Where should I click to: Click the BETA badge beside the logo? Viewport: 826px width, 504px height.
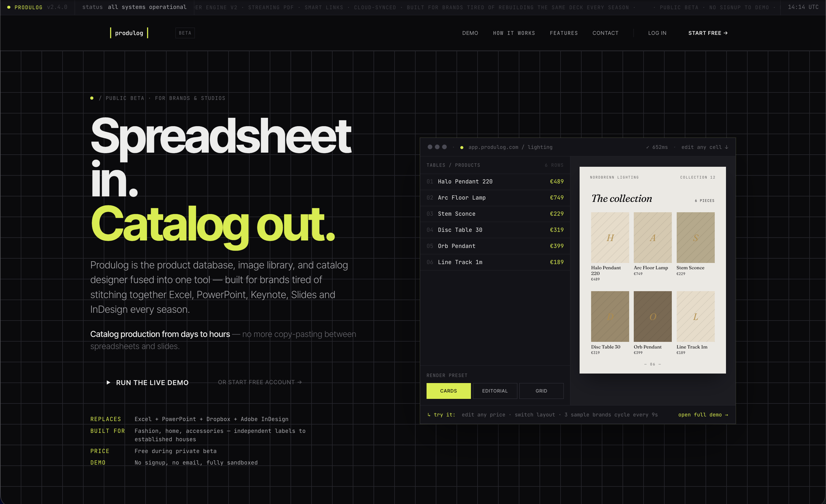coord(185,33)
